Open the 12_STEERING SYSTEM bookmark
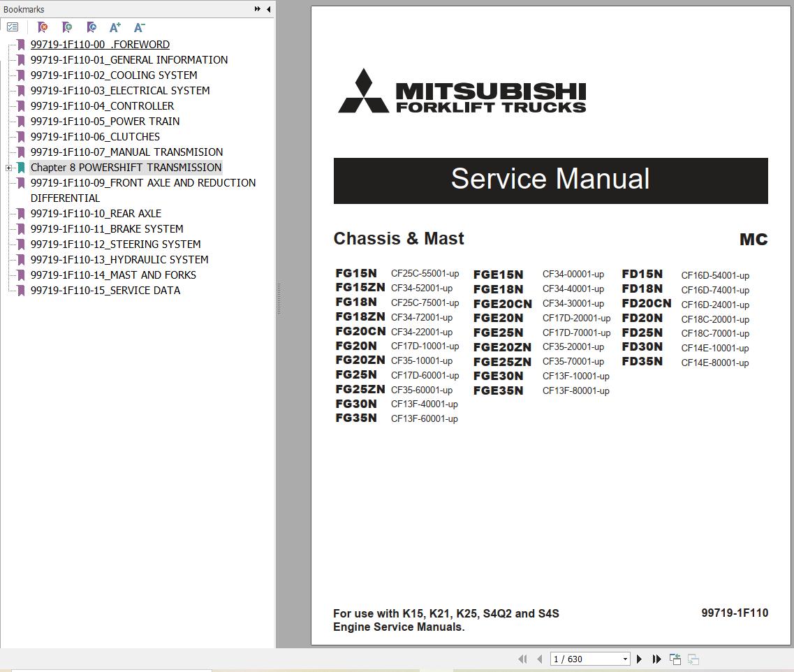The height and width of the screenshot is (672, 794). click(x=115, y=244)
